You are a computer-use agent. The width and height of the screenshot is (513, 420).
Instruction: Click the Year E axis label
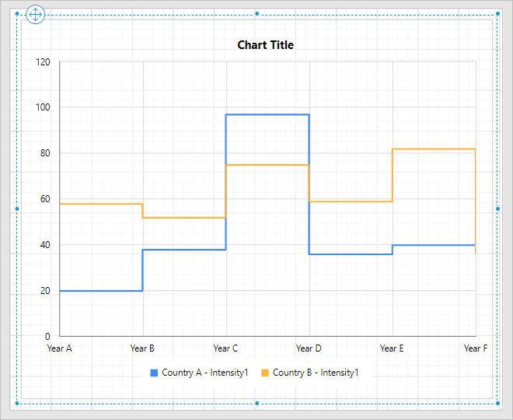click(x=392, y=348)
